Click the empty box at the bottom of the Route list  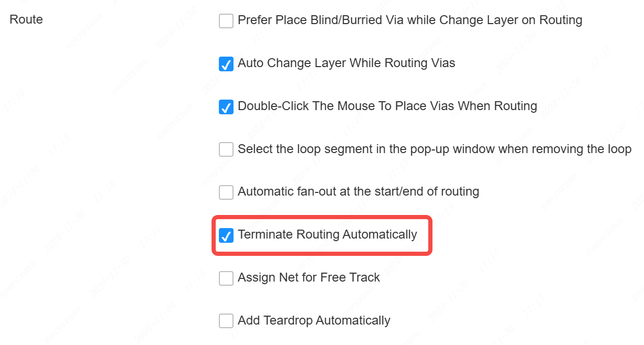pyautogui.click(x=226, y=321)
